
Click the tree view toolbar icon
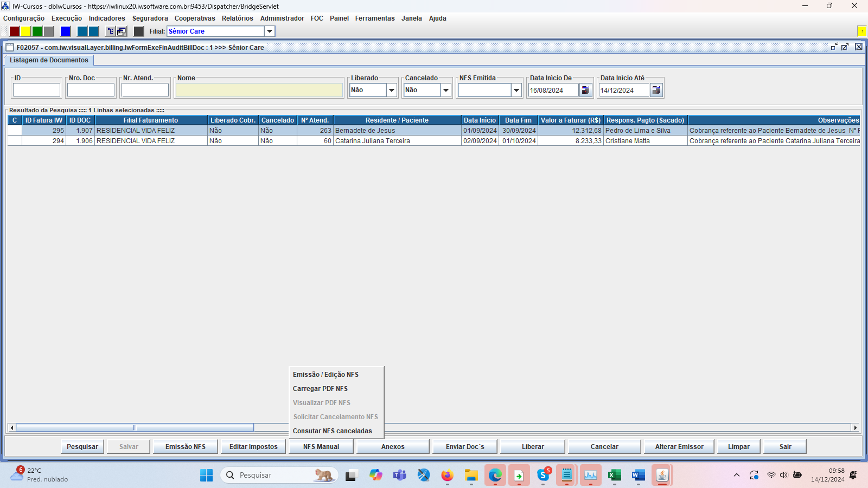coord(110,31)
